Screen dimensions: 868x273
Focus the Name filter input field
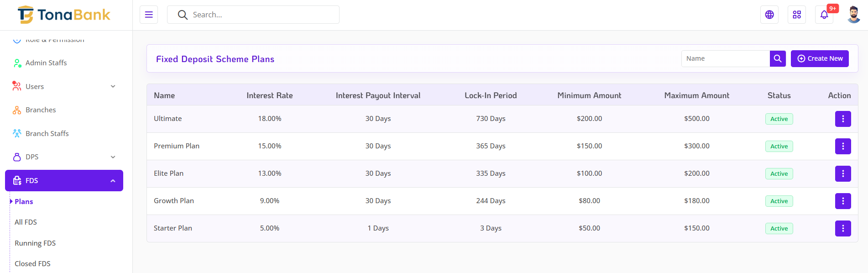tap(725, 58)
